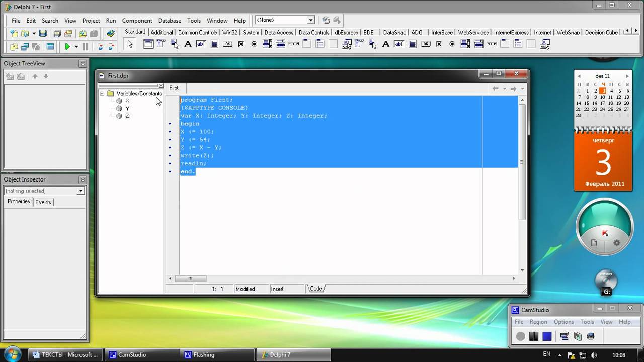Click Save current desktop icon

coord(326,20)
